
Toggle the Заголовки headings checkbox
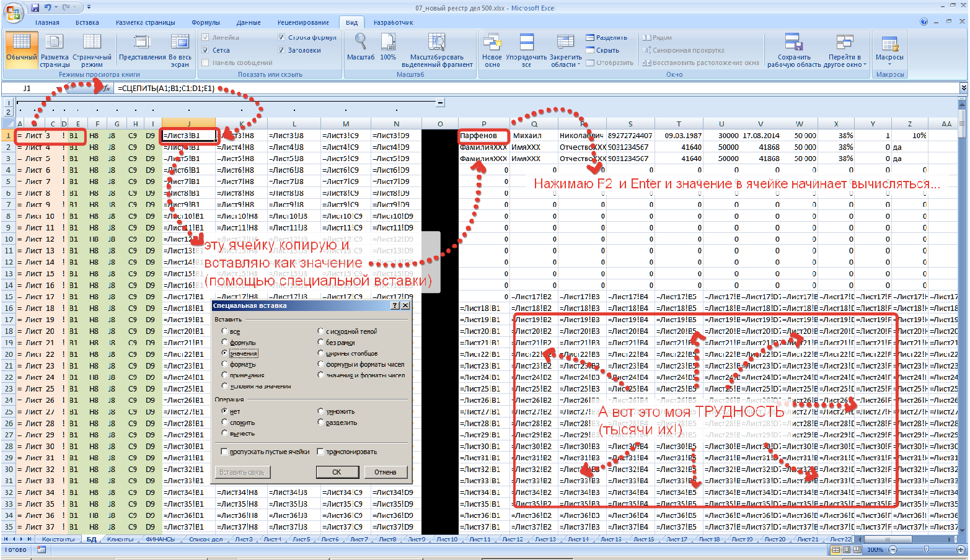point(281,50)
